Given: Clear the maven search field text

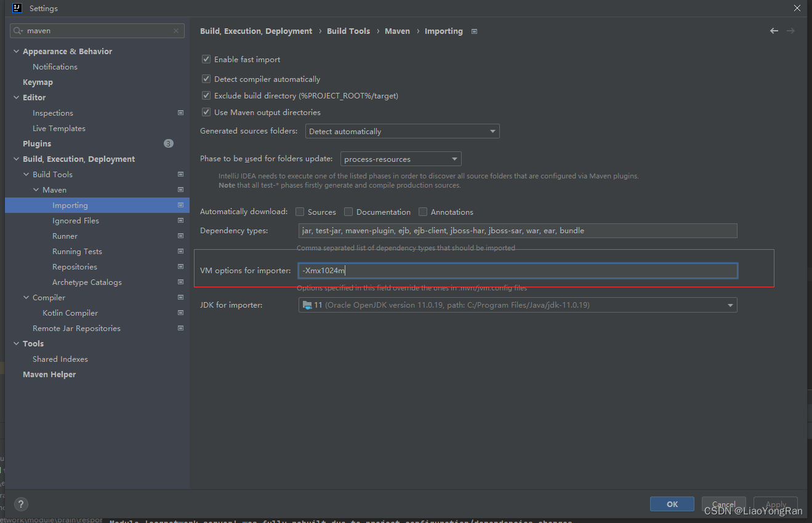Looking at the screenshot, I should pyautogui.click(x=176, y=31).
